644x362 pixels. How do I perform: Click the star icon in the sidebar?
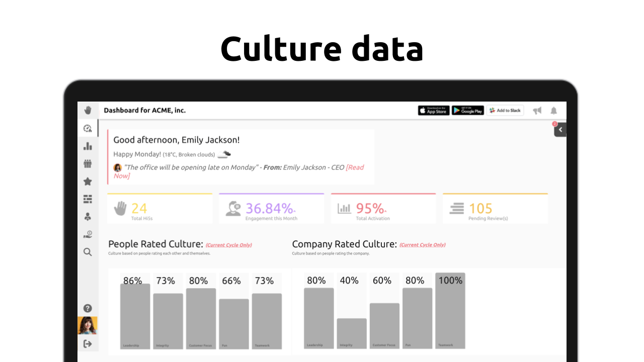[x=88, y=182]
